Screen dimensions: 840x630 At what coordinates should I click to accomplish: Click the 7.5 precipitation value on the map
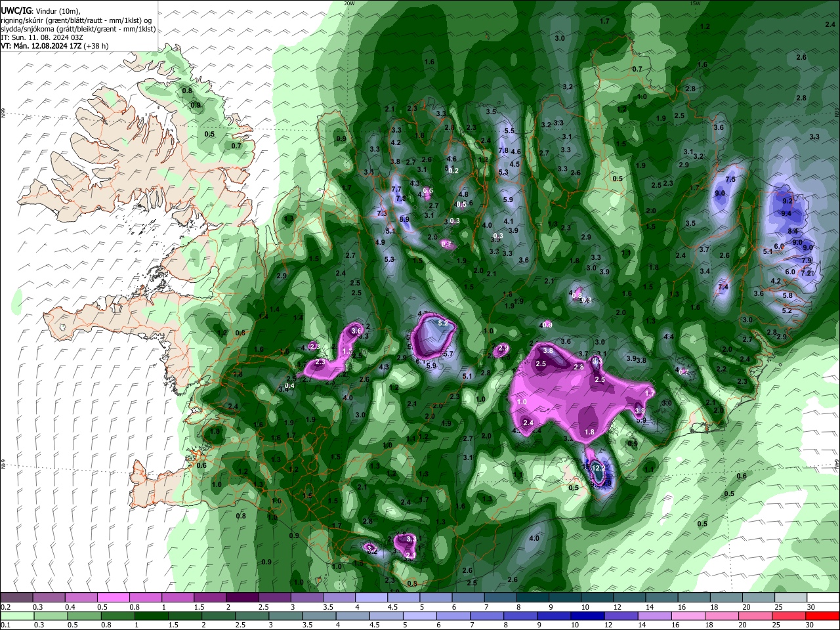pyautogui.click(x=730, y=179)
